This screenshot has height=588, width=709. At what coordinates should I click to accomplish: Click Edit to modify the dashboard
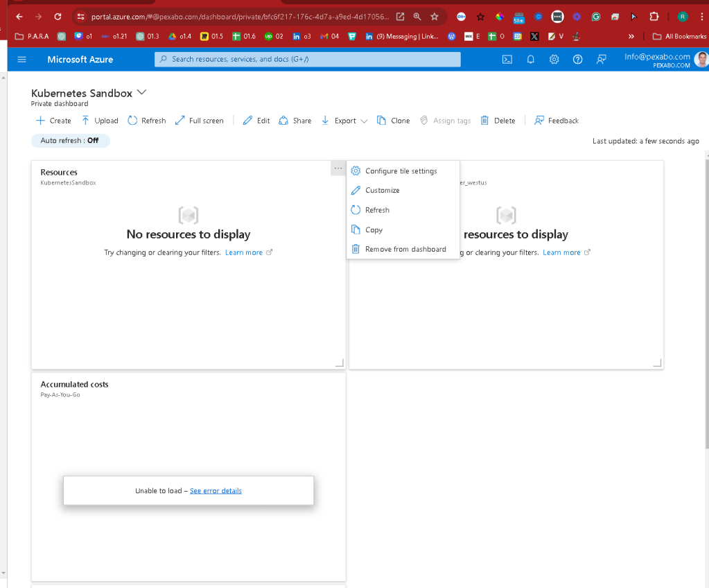(256, 121)
